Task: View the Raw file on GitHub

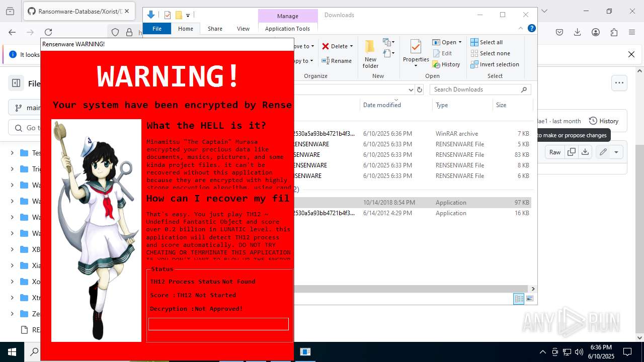Action: 555,152
